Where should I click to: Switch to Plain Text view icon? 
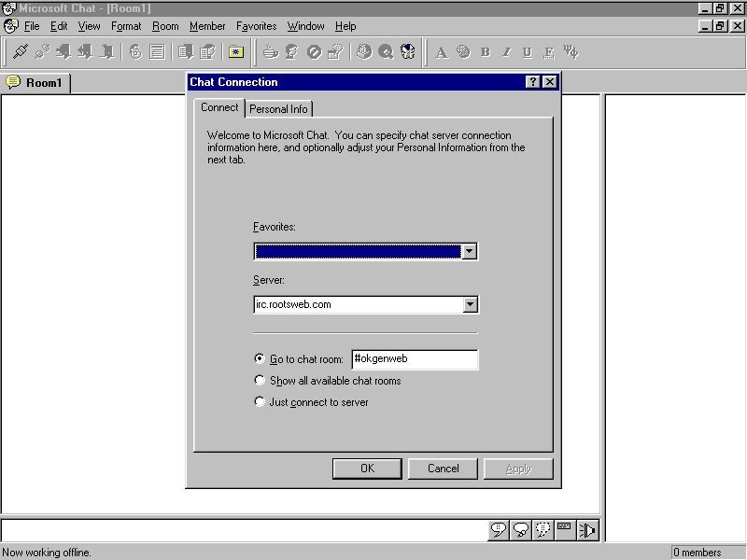pyautogui.click(x=157, y=51)
